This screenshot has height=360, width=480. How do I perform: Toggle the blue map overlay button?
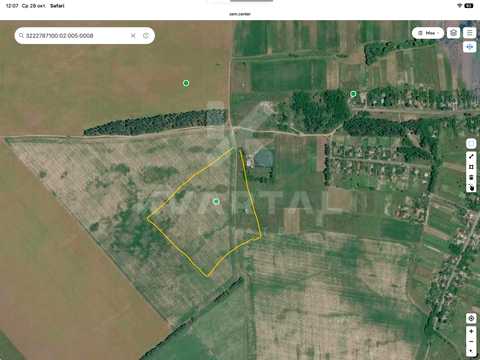pyautogui.click(x=470, y=47)
